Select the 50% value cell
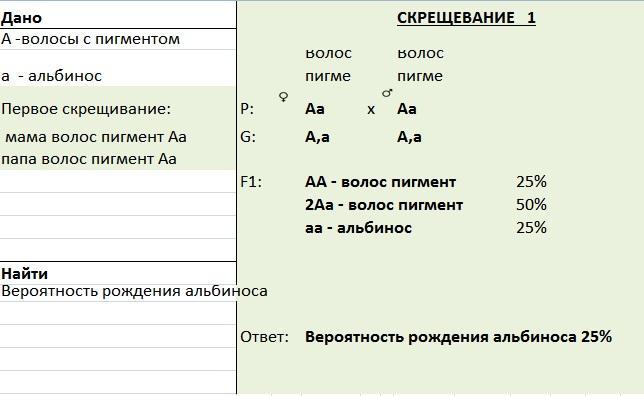644x396 pixels. 531,205
